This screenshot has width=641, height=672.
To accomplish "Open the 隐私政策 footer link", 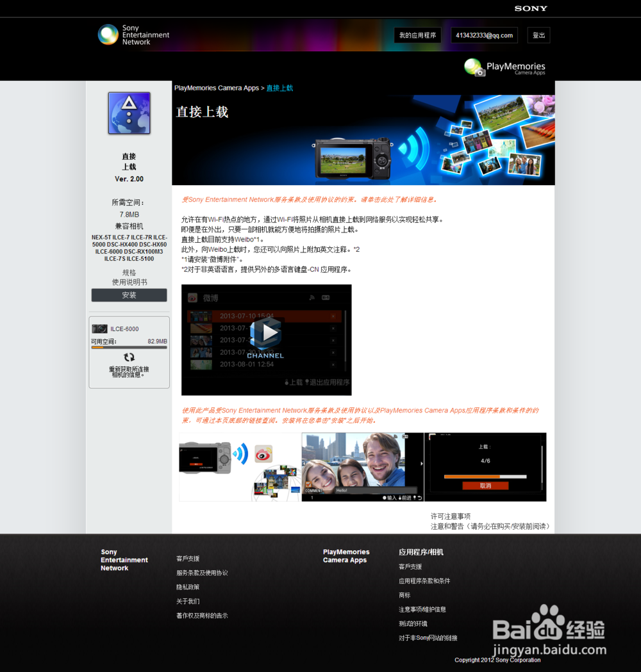I will (187, 587).
